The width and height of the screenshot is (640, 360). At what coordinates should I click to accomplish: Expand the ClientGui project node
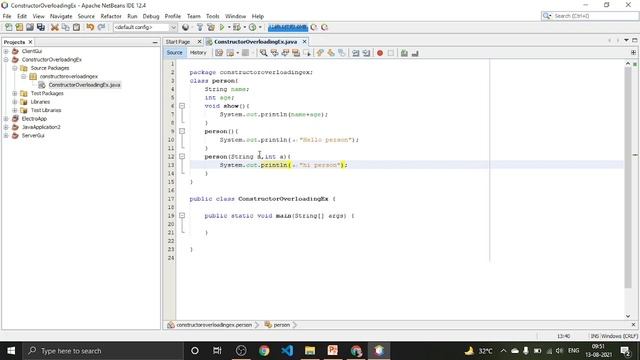point(6,51)
